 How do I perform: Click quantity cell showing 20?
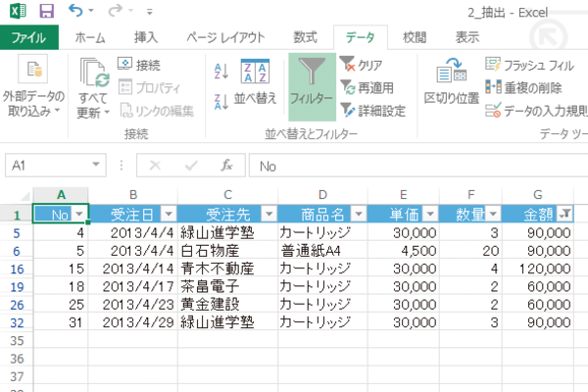(470, 251)
